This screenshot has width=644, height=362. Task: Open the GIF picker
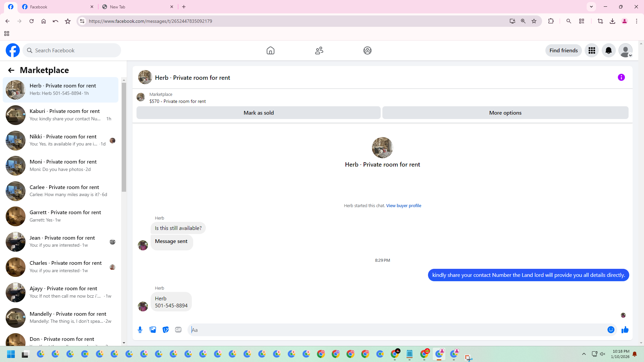[x=178, y=330]
